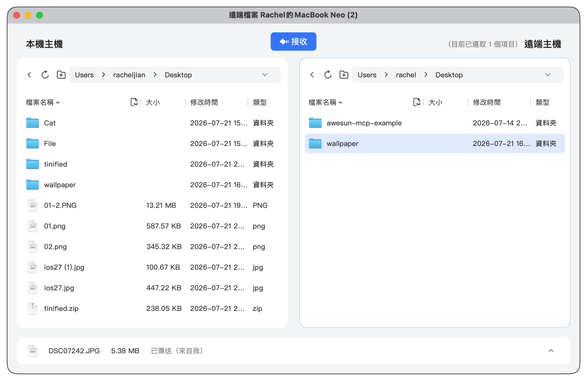Click the 587.57 KB size cell

coord(163,226)
